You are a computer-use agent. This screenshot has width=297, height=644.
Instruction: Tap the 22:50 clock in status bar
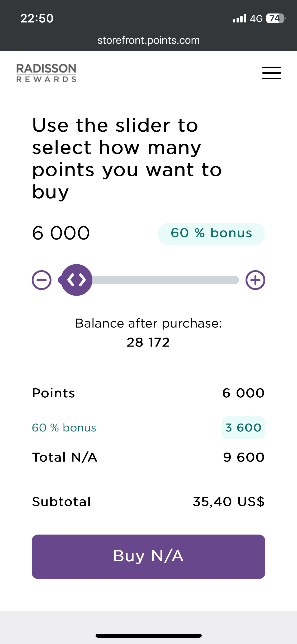[x=37, y=19]
